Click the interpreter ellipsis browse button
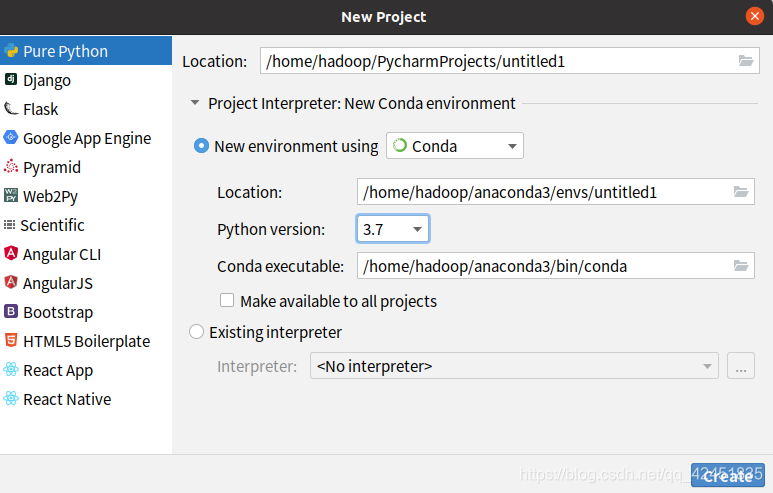The height and width of the screenshot is (493, 773). 740,366
